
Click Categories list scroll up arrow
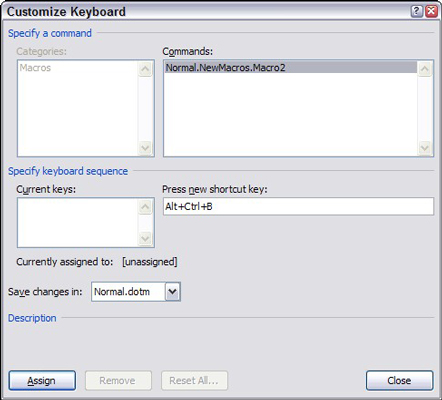tap(145, 69)
